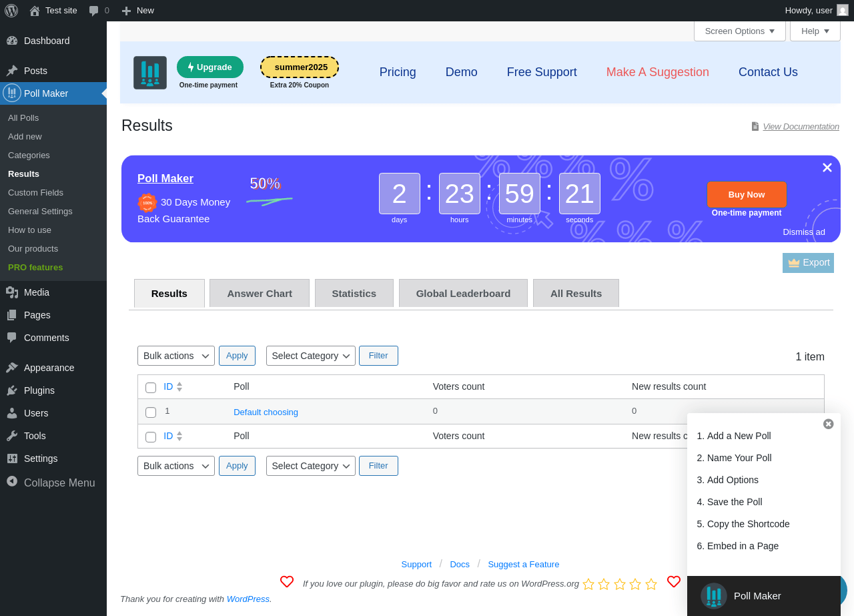Open the WordPress logo menu
This screenshot has height=616, width=854.
[x=11, y=11]
